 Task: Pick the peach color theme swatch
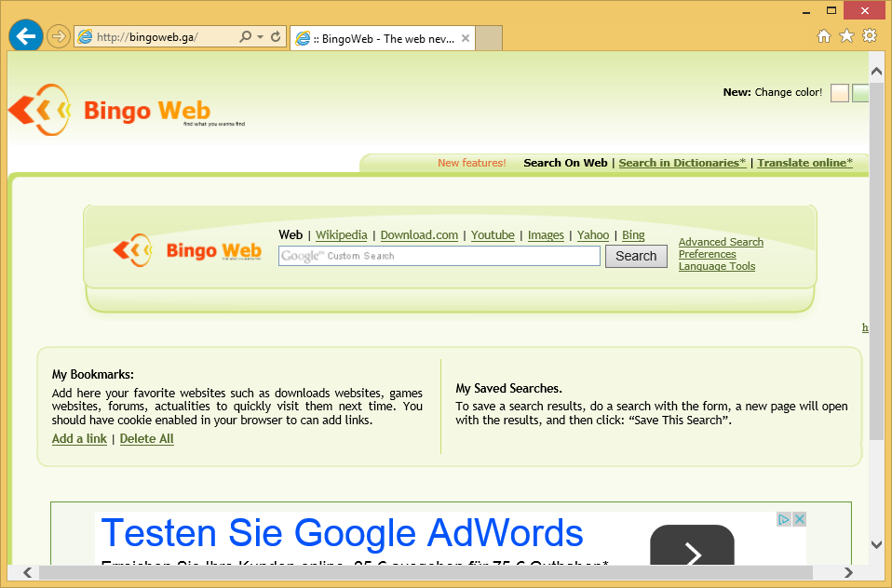pyautogui.click(x=840, y=93)
